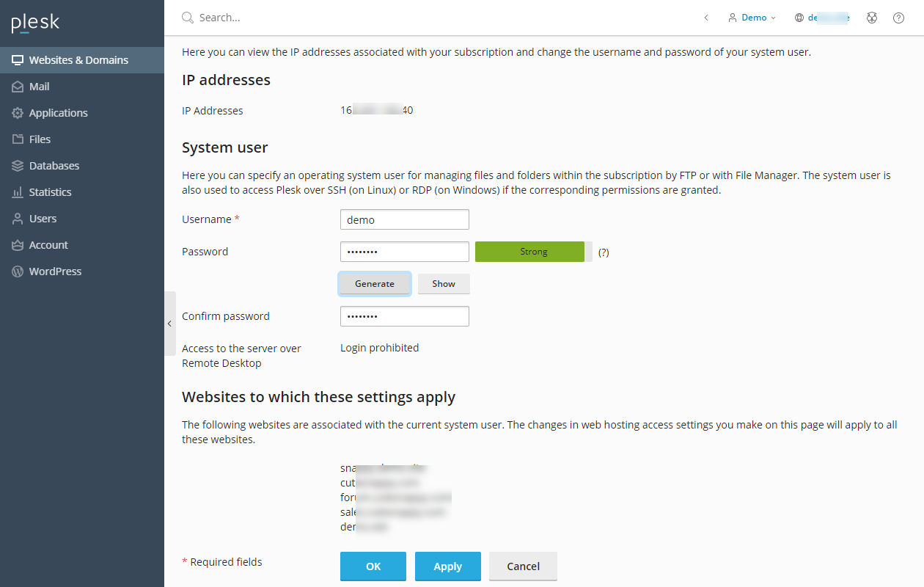The image size is (924, 587).
Task: View the Statistics chart icon
Action: click(16, 192)
